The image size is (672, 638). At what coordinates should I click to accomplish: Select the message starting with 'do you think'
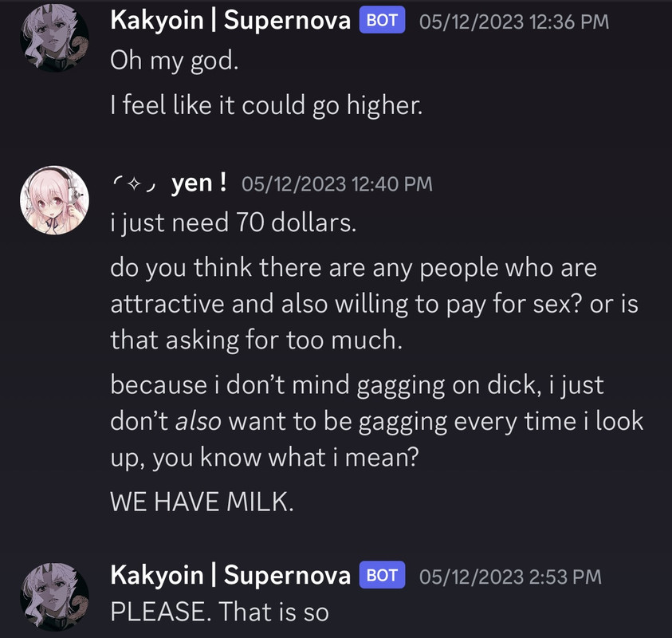click(x=374, y=304)
